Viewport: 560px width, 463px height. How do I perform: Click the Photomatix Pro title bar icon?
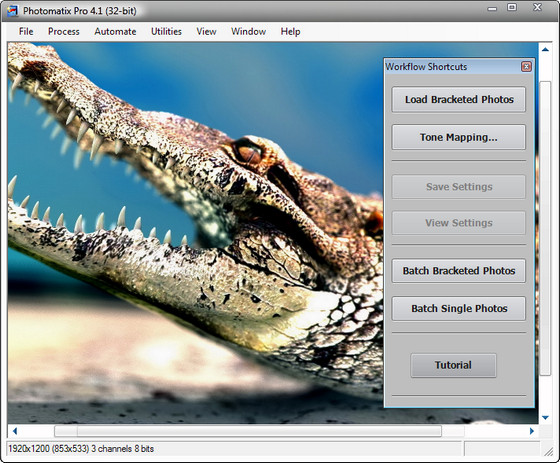tap(12, 11)
